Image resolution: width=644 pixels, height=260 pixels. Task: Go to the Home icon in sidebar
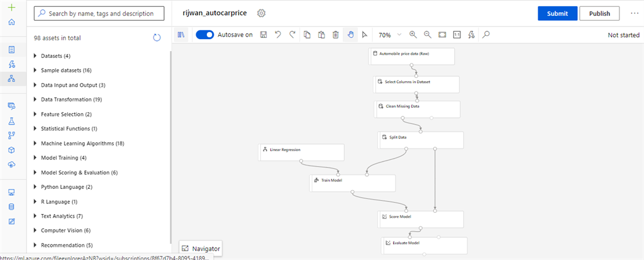pos(12,22)
